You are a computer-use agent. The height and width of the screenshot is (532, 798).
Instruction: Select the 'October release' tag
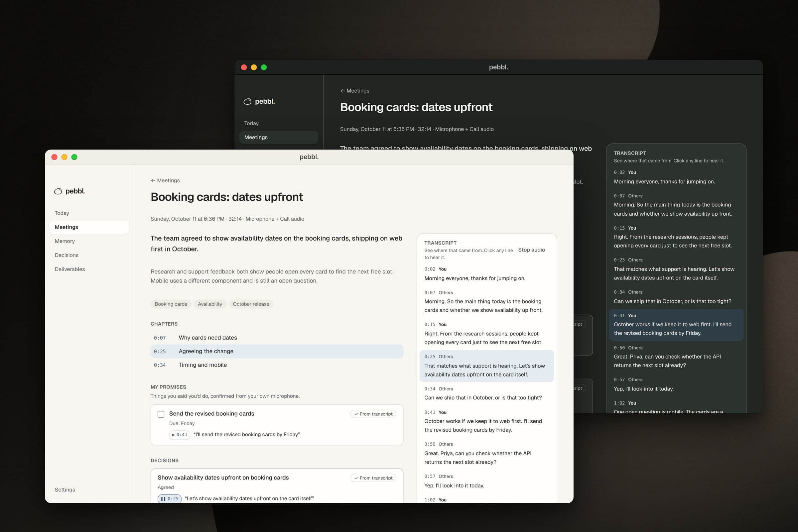tap(251, 304)
